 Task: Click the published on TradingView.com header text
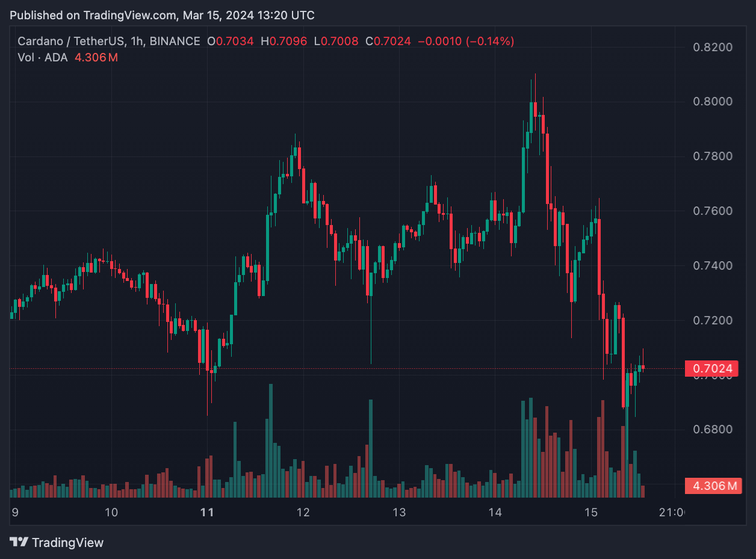[161, 15]
